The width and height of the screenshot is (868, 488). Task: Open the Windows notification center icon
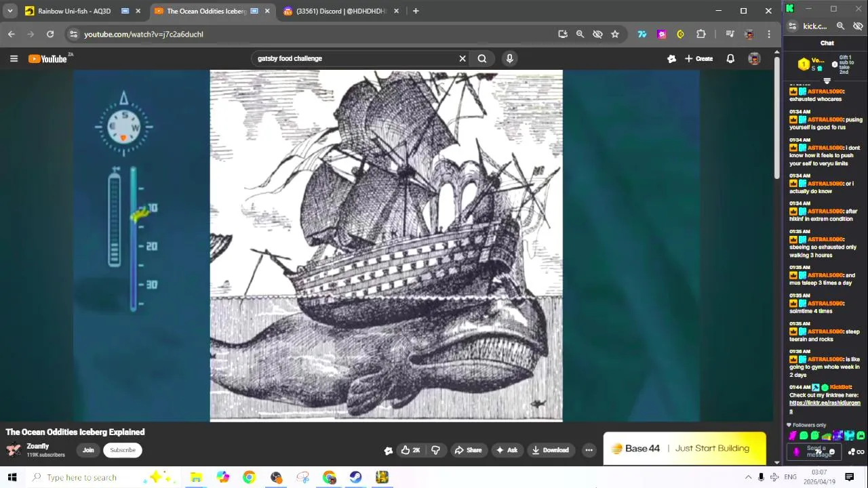849,477
